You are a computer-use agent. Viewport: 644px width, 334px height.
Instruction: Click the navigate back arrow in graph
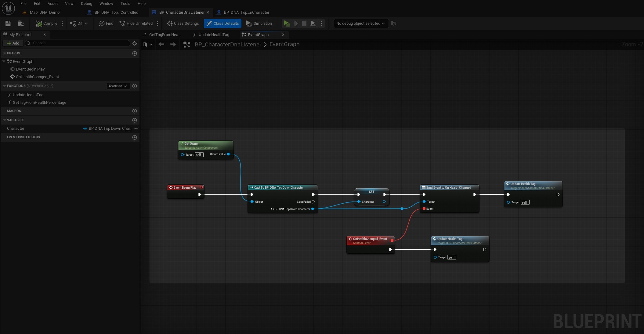(161, 45)
